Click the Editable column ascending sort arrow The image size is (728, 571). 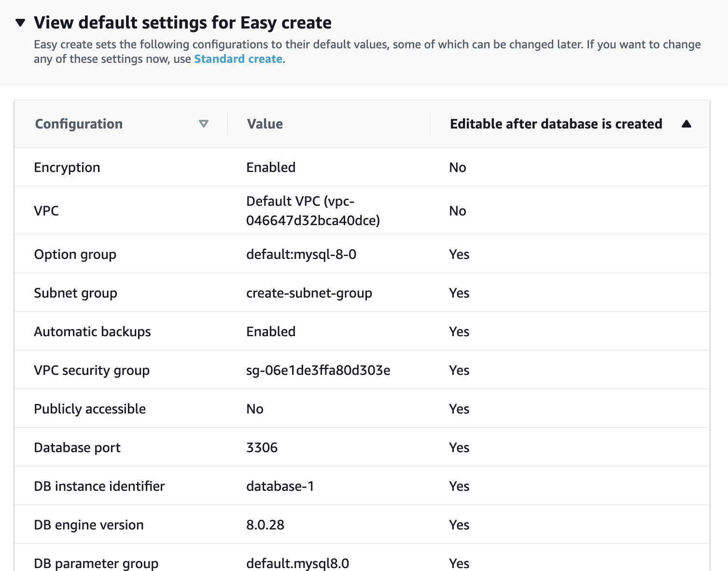coord(686,124)
